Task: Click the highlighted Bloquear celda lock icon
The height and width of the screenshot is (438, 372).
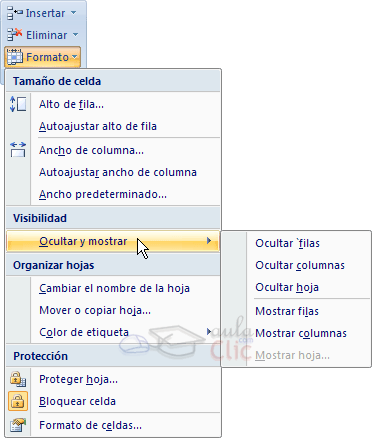Action: click(x=18, y=401)
